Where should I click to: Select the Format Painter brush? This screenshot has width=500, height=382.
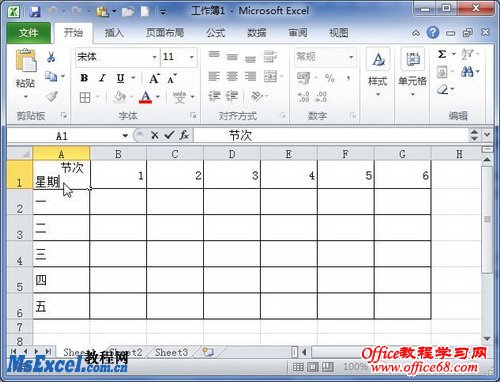(x=51, y=96)
